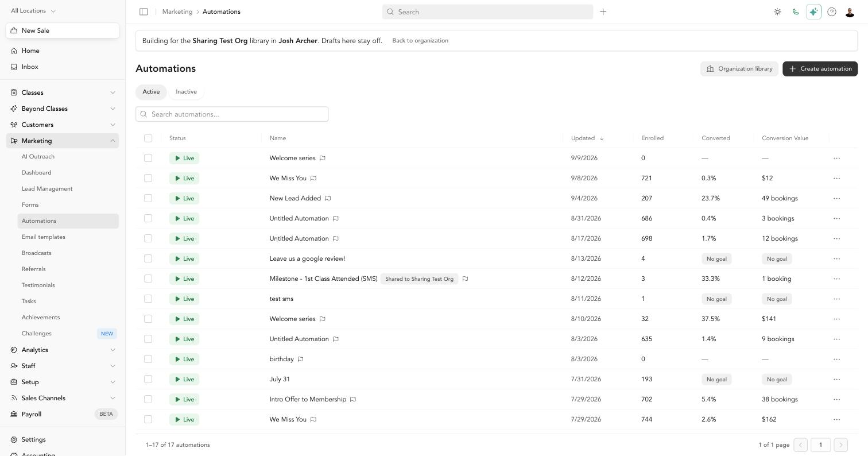Open AI Outreach in the Marketing menu

pos(38,156)
